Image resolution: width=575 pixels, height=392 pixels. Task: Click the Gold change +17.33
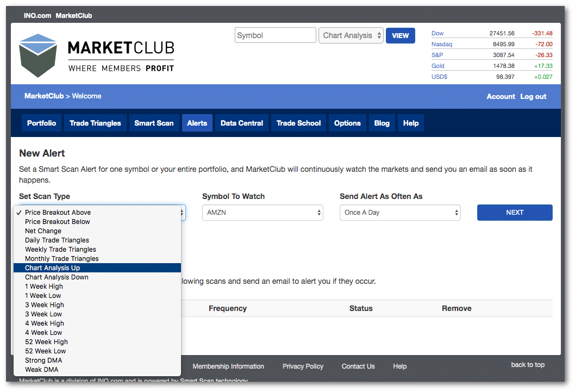point(543,66)
